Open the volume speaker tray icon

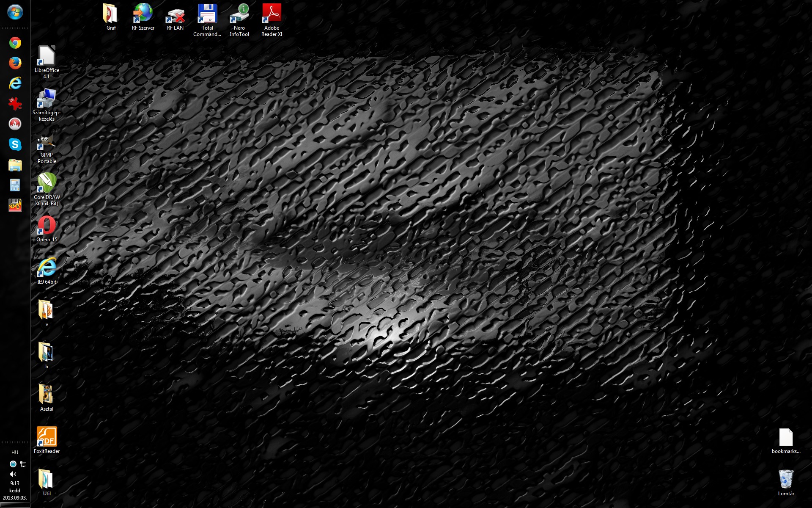[x=13, y=474]
